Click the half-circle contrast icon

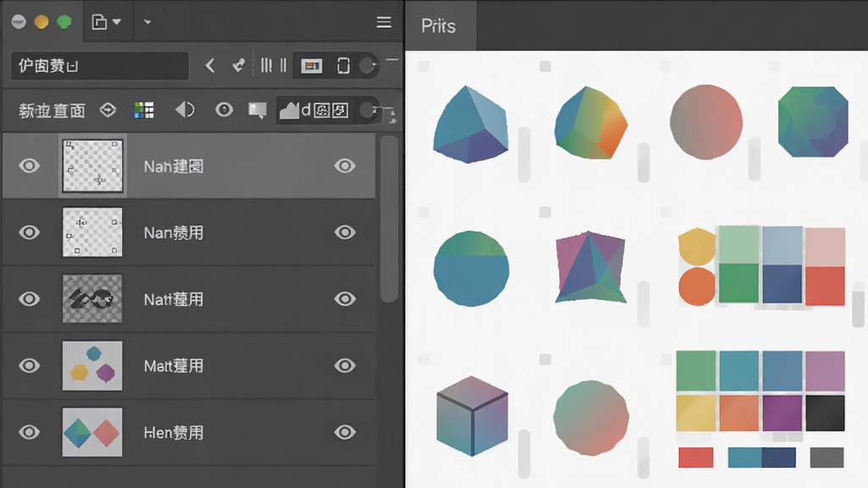click(x=185, y=110)
